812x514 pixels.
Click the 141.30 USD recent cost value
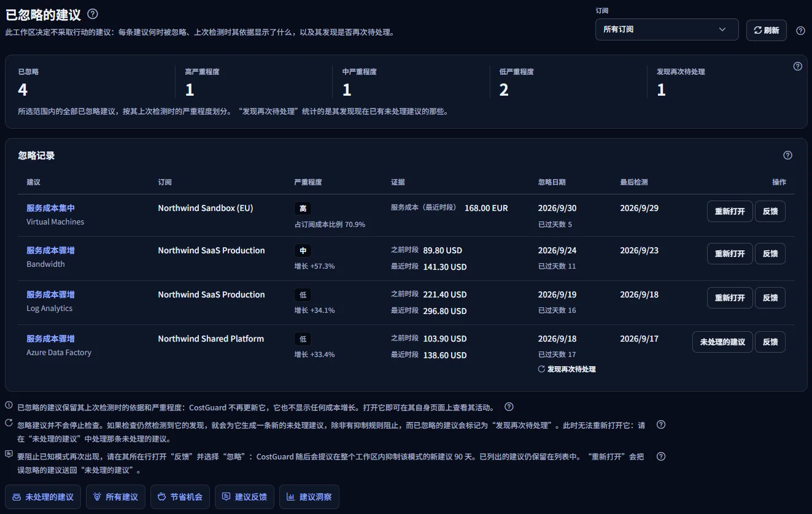pos(445,267)
